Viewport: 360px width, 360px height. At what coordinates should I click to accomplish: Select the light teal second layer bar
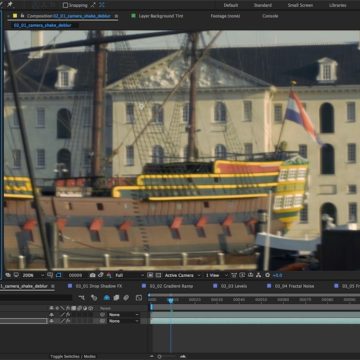coord(255,321)
